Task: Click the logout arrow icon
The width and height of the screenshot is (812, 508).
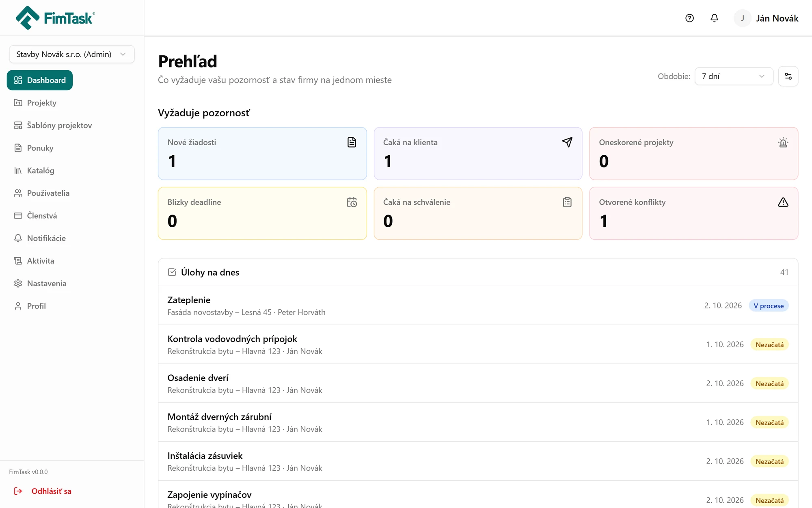Action: click(x=18, y=491)
